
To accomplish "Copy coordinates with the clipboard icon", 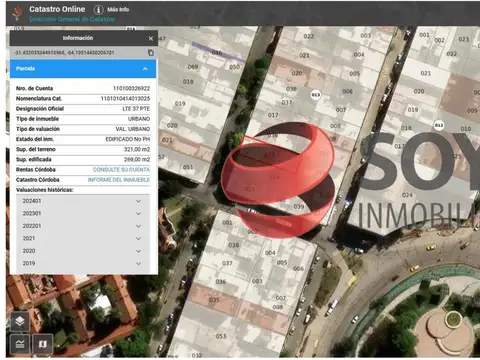I will pyautogui.click(x=151, y=52).
